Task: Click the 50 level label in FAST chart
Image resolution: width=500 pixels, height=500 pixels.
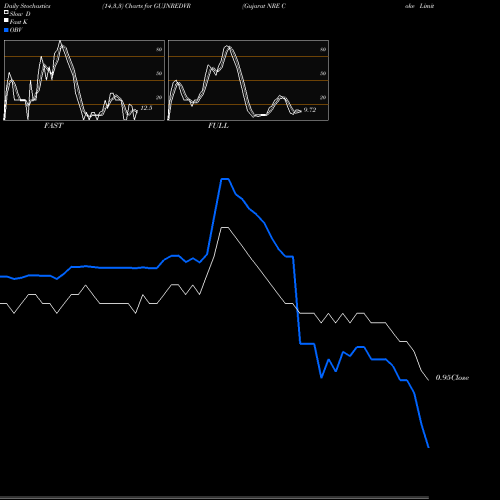Action: click(159, 73)
